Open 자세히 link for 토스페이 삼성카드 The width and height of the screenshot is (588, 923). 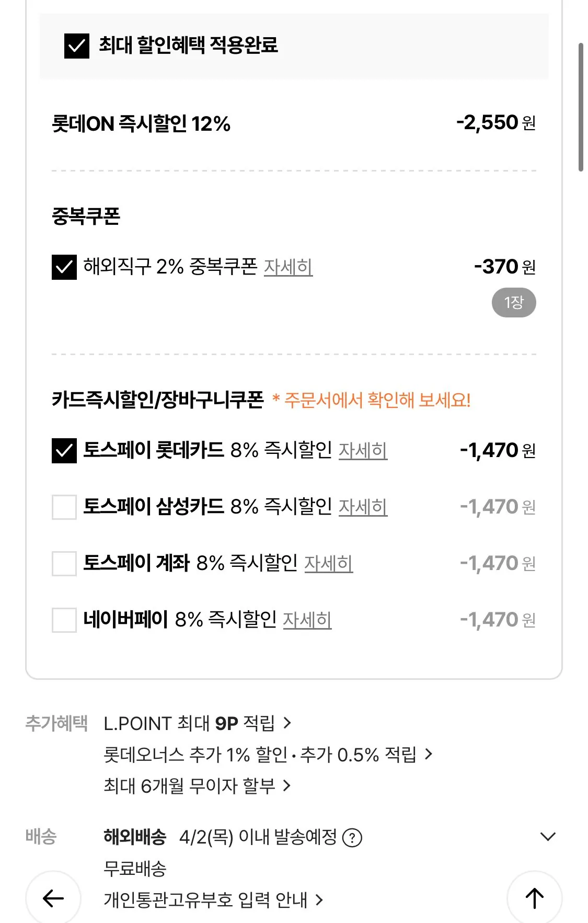[x=363, y=507]
